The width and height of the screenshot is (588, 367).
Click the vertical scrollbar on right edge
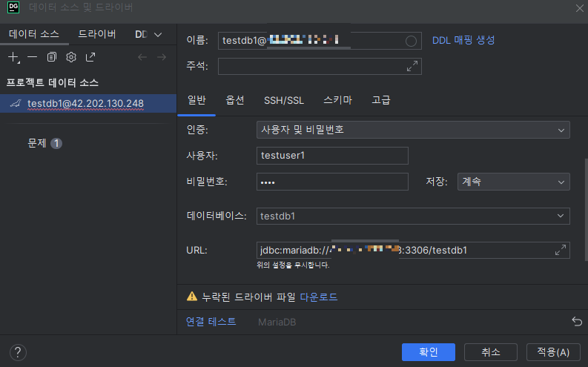coord(586,210)
